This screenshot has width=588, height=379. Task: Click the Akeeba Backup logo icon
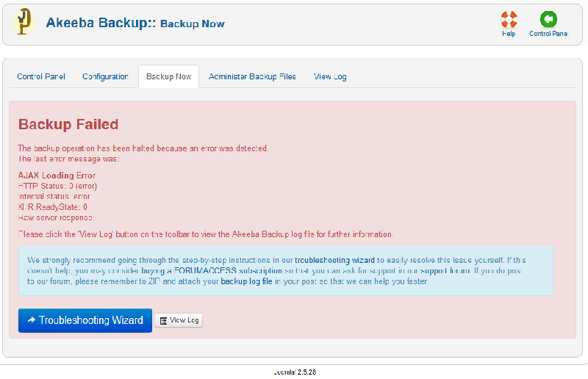click(24, 22)
